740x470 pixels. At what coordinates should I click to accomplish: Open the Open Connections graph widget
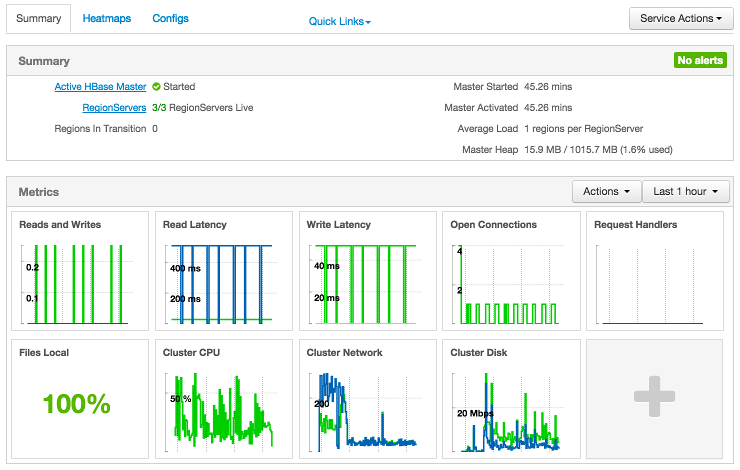[510, 271]
